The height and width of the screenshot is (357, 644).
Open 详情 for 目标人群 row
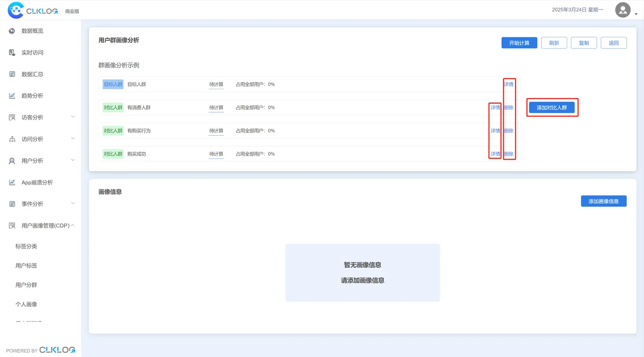509,84
